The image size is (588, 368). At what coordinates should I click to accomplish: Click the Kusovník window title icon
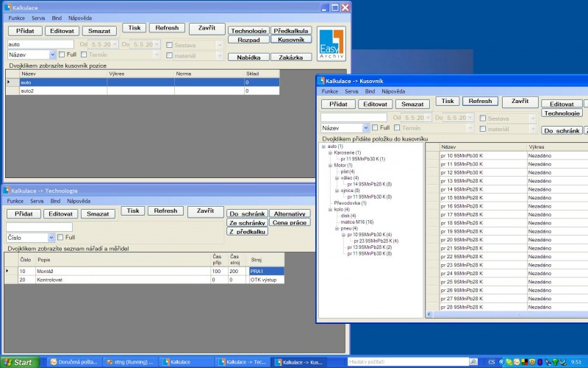click(320, 79)
